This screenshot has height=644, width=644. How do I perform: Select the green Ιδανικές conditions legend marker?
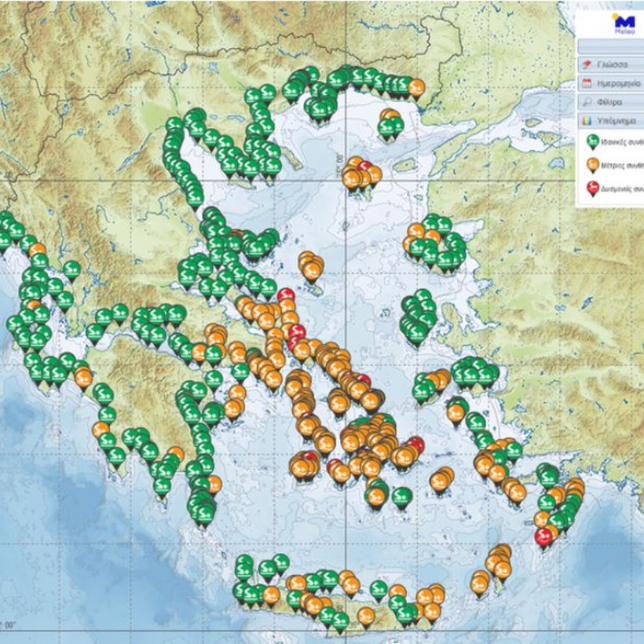tap(593, 141)
